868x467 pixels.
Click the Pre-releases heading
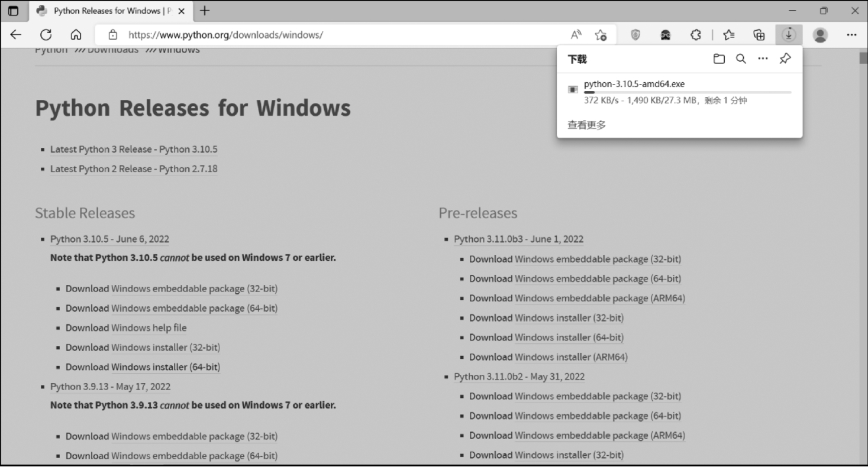point(478,213)
